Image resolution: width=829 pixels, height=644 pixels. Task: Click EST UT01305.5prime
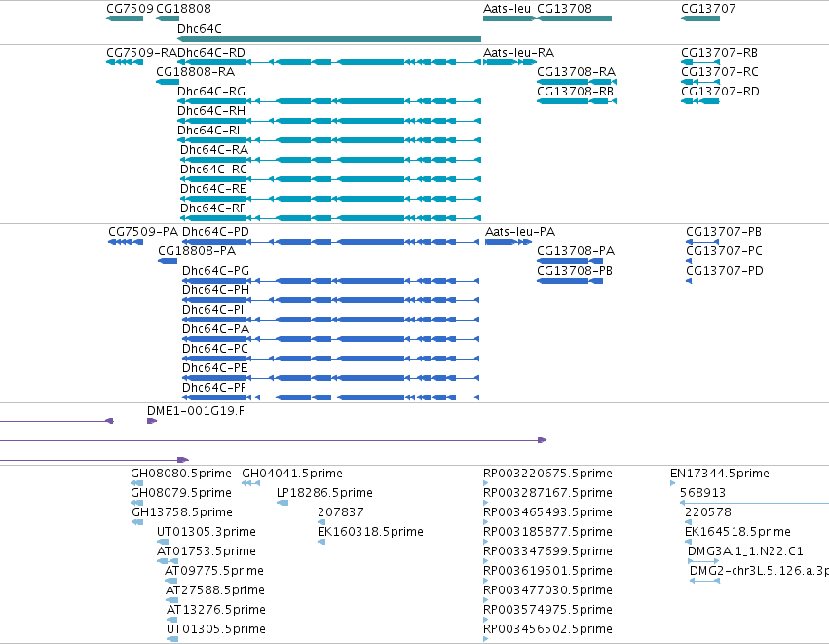[215, 629]
